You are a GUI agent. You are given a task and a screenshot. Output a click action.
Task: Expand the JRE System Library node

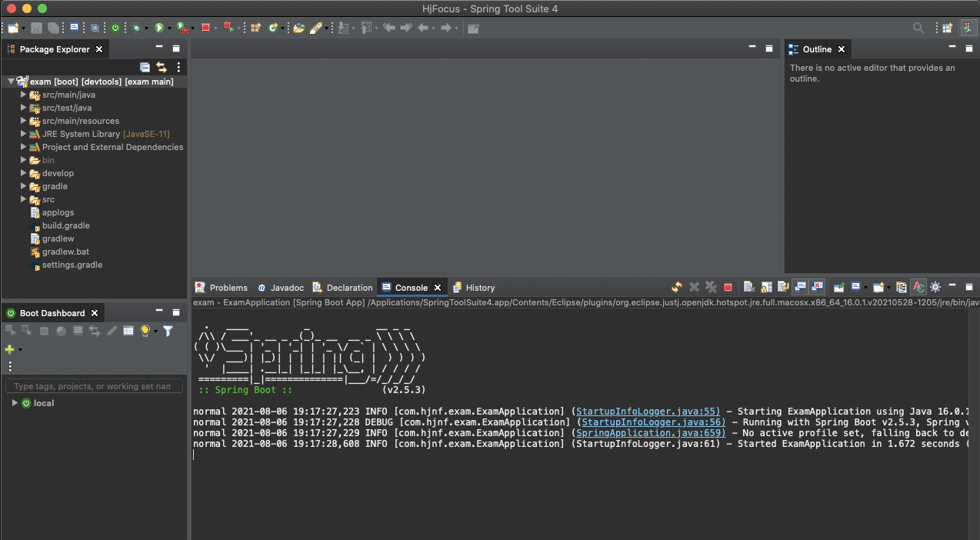[24, 134]
